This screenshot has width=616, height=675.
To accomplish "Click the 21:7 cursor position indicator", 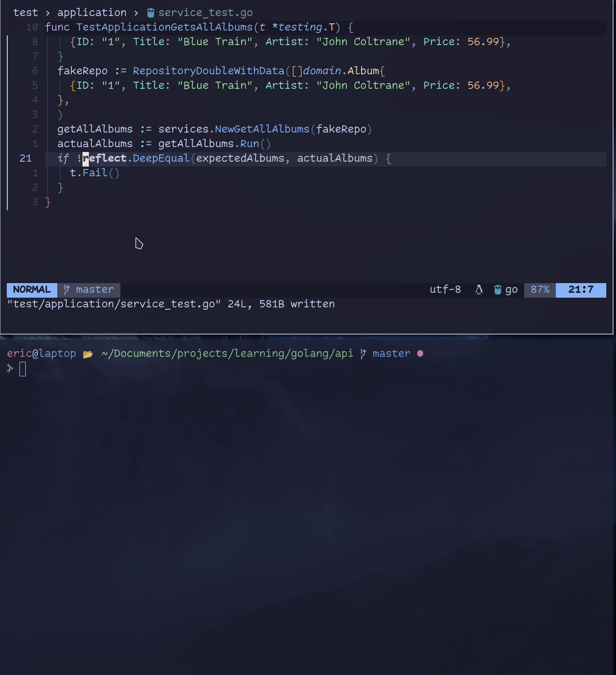I will point(581,290).
